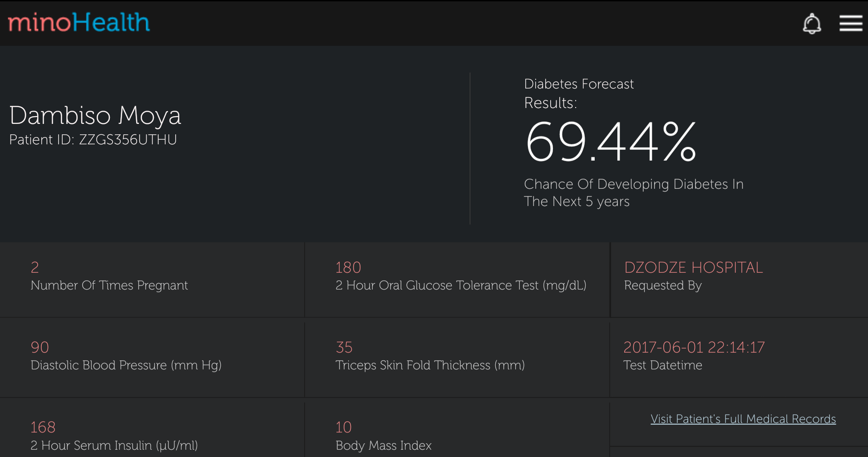Select the patient name Dambiso Moya
Screen dimensions: 868x457
95,115
